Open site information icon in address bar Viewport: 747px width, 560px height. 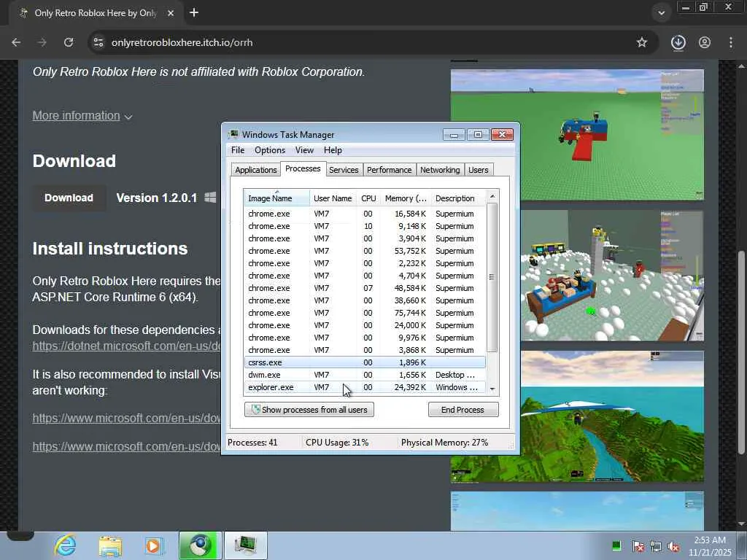pos(98,42)
